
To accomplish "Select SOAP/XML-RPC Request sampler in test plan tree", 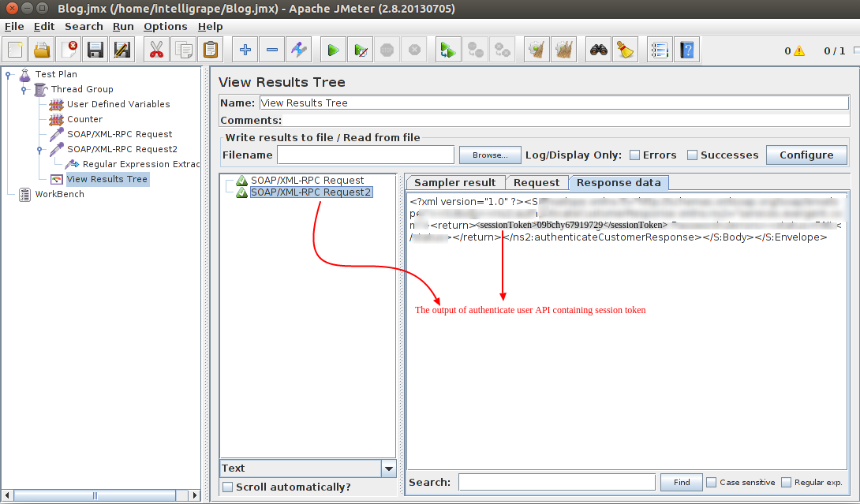I will (x=120, y=134).
